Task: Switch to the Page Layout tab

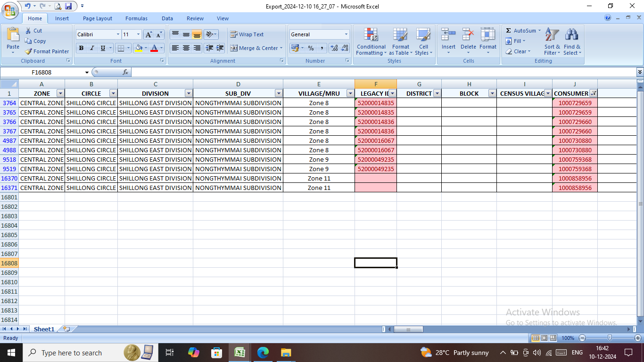Action: click(98, 18)
